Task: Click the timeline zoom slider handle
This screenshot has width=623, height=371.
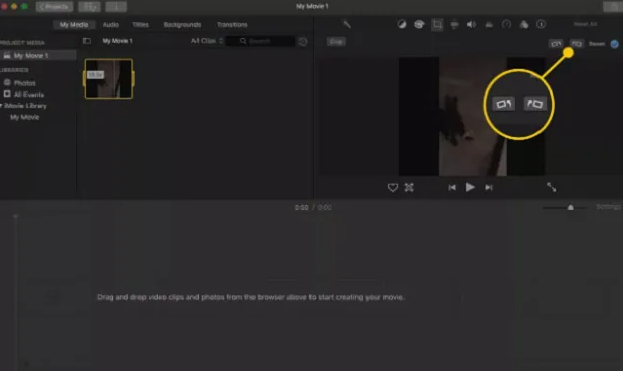Action: point(570,207)
